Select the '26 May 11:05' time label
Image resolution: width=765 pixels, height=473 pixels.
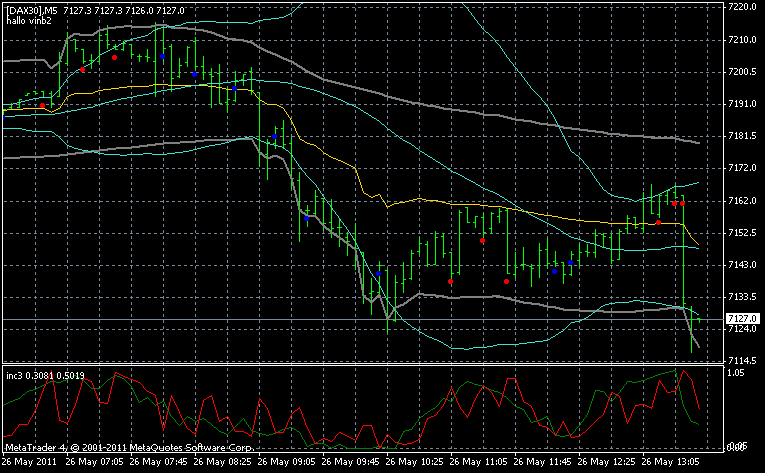479,461
